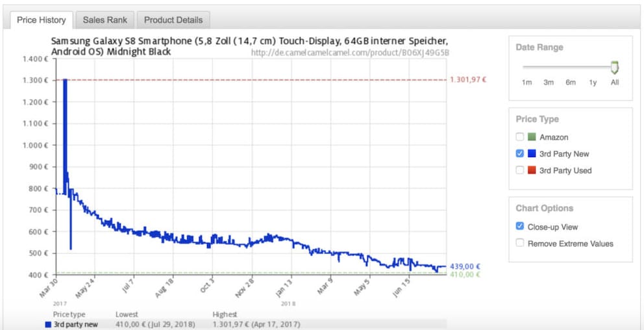Click the 1.301,97 € highest price label

468,80
